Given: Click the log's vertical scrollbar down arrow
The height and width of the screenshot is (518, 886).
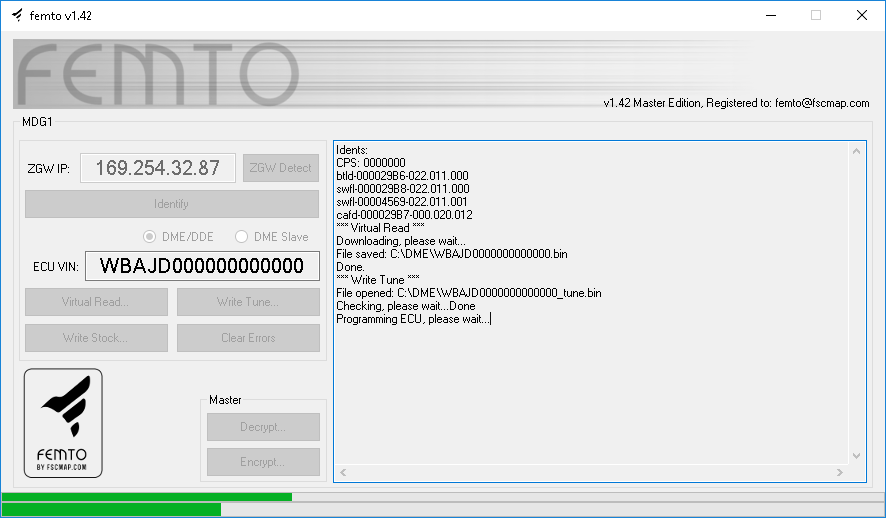Looking at the screenshot, I should coord(857,455).
